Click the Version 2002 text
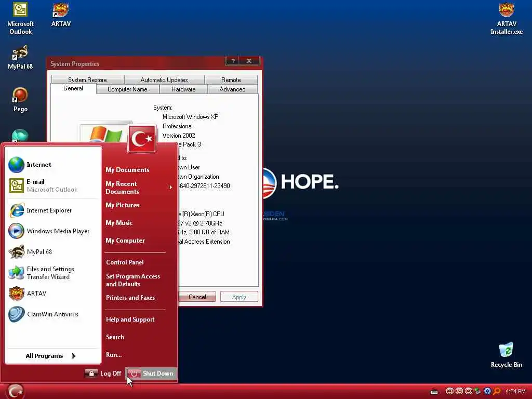532x399 pixels. click(179, 136)
